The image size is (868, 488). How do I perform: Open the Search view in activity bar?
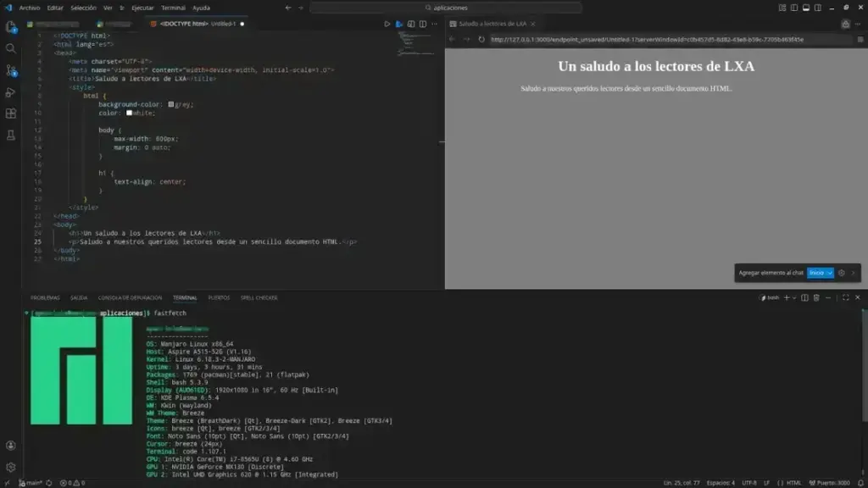click(x=10, y=48)
